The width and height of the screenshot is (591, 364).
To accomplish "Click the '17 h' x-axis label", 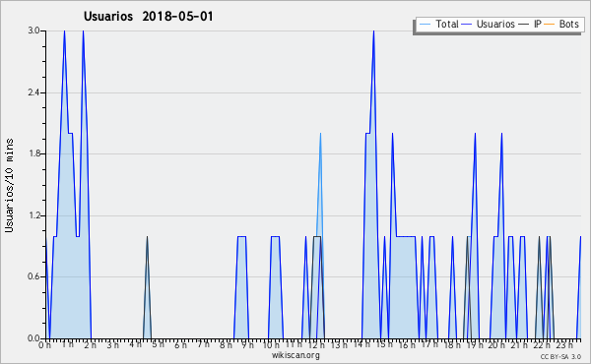I will click(x=429, y=344).
